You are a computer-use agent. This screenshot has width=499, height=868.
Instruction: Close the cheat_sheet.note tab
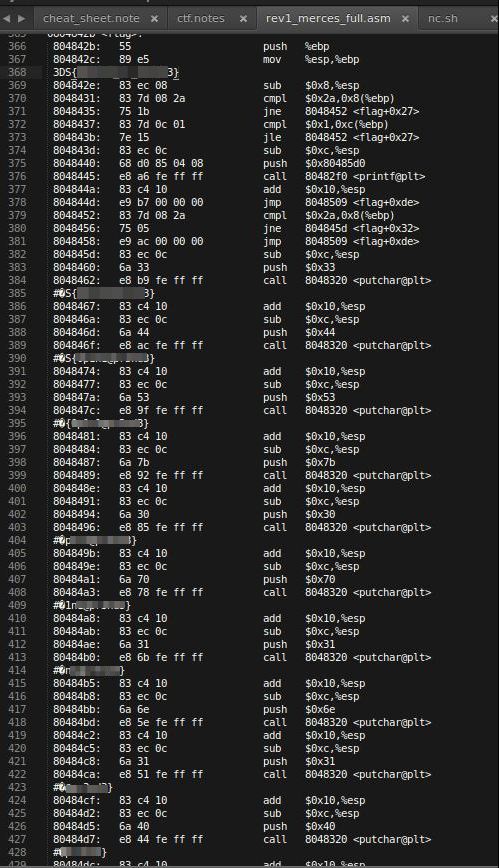tap(155, 19)
